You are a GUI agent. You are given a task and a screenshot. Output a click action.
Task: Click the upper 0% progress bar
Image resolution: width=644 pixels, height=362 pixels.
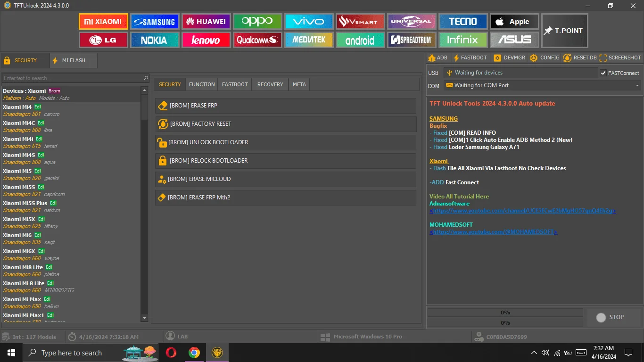(x=505, y=313)
